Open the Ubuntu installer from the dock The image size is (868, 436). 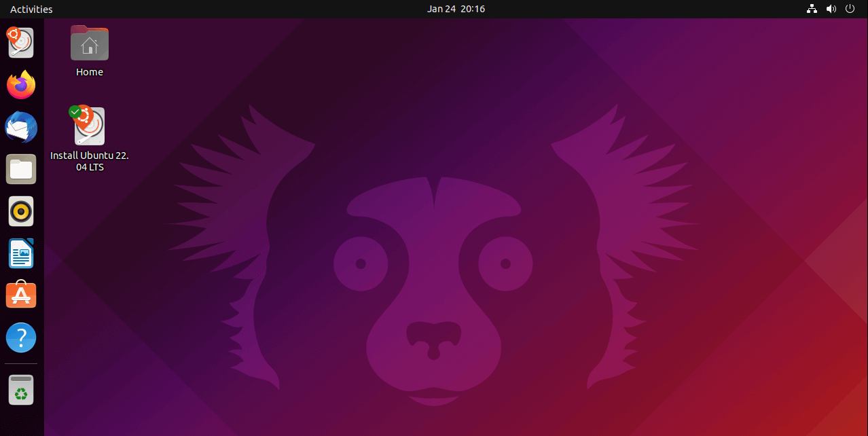pyautogui.click(x=21, y=42)
